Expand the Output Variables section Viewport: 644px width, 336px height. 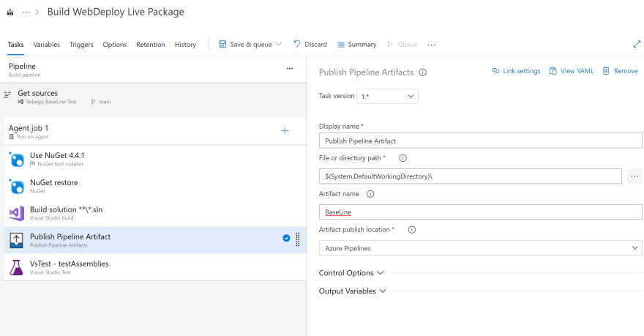(353, 291)
